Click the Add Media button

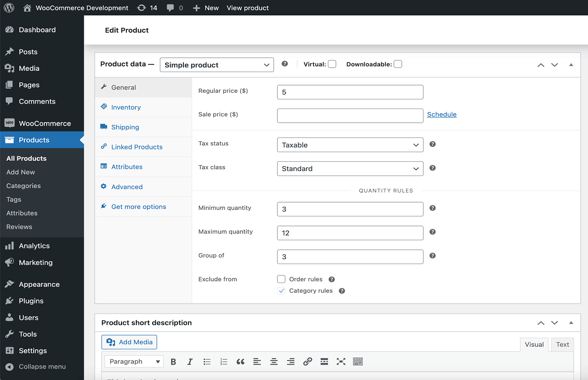(x=129, y=342)
